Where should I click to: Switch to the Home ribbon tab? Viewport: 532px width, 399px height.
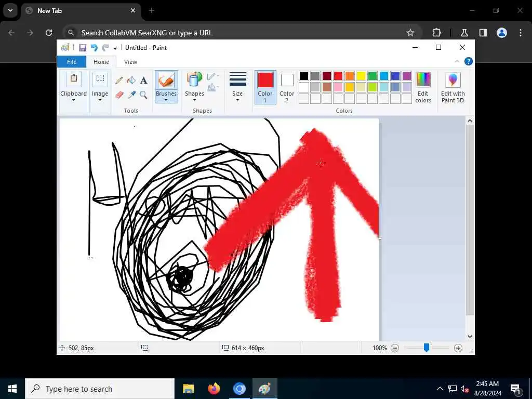point(101,62)
